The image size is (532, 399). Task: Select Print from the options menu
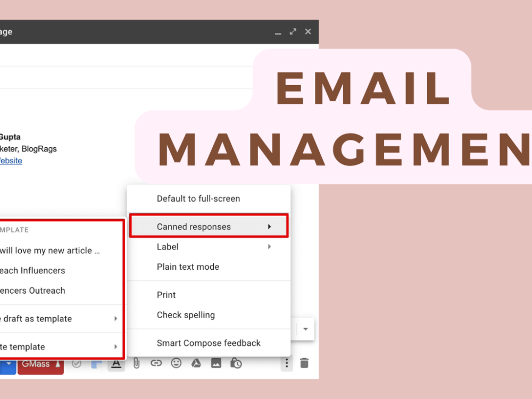click(209, 295)
